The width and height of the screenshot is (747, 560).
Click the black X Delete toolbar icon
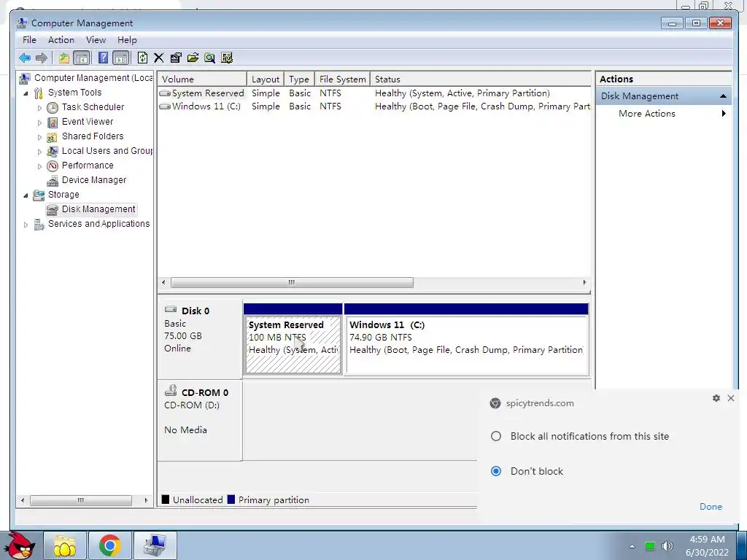(x=158, y=58)
